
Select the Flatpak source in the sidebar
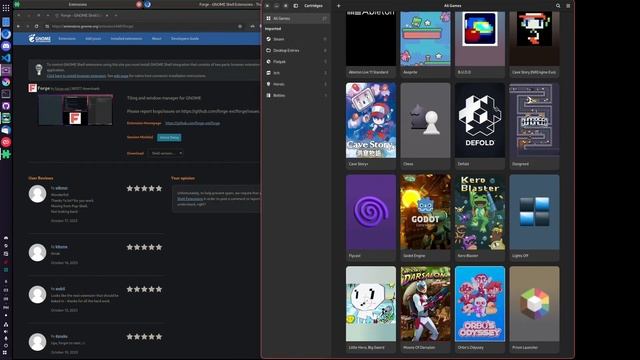pos(297,62)
